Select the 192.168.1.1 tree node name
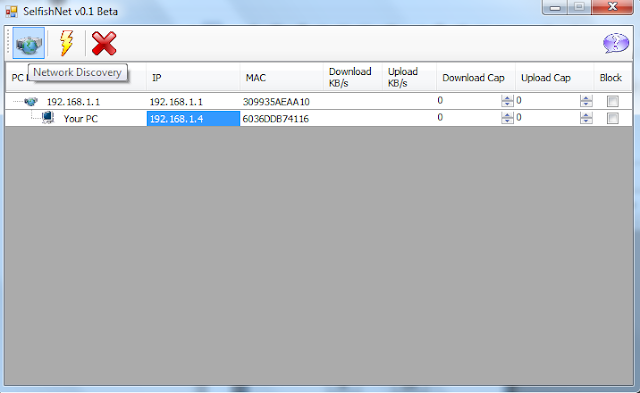640x393 pixels. (73, 102)
